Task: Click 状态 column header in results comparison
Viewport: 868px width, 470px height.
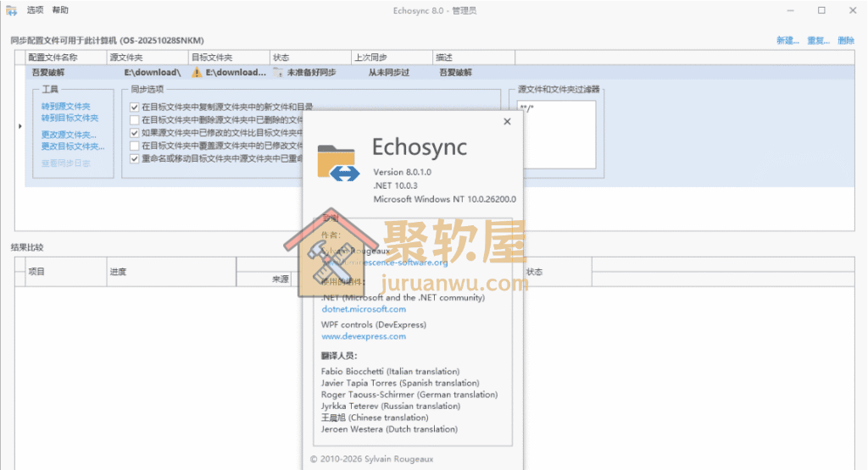Action: (x=557, y=272)
